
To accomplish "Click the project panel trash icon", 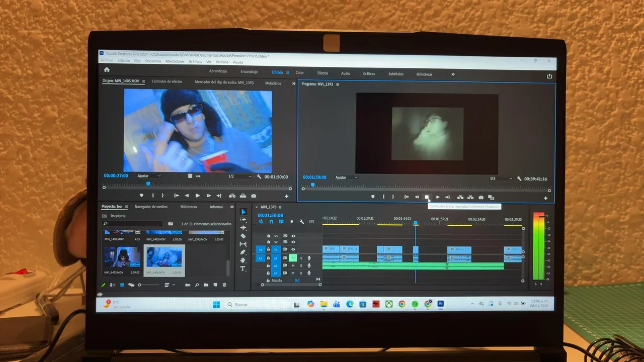I will coord(224,285).
